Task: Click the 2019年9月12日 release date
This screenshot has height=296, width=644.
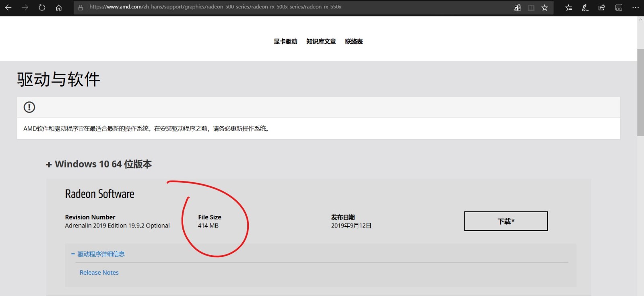Action: [x=351, y=226]
